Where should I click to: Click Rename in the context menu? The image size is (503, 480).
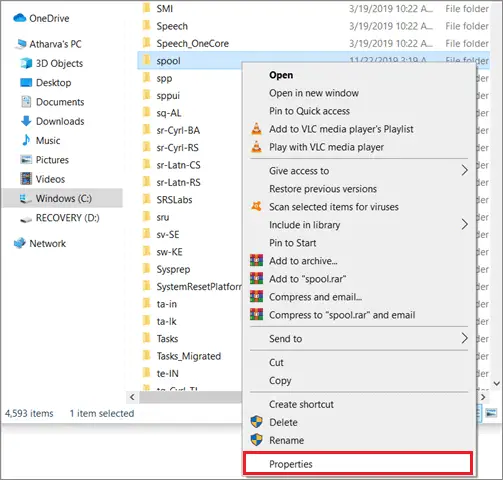pos(286,440)
